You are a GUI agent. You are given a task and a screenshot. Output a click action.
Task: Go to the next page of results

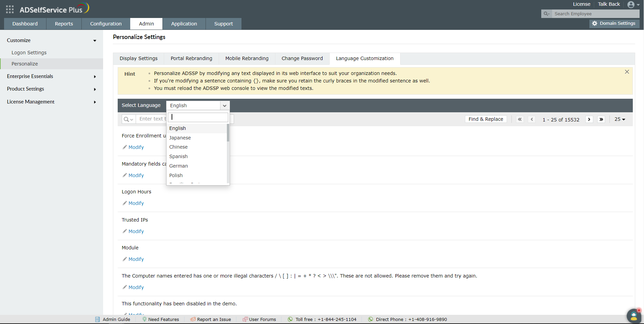pyautogui.click(x=589, y=119)
